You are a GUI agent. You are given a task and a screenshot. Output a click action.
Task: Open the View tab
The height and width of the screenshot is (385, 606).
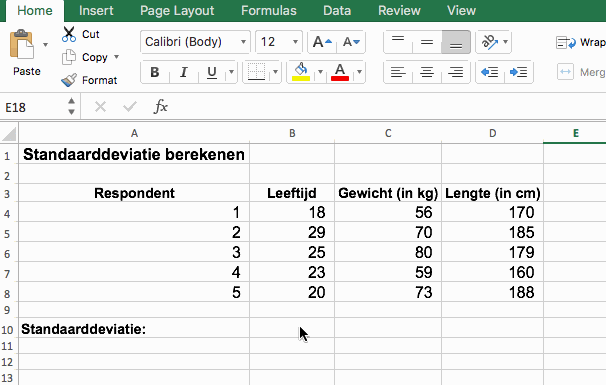click(x=461, y=10)
